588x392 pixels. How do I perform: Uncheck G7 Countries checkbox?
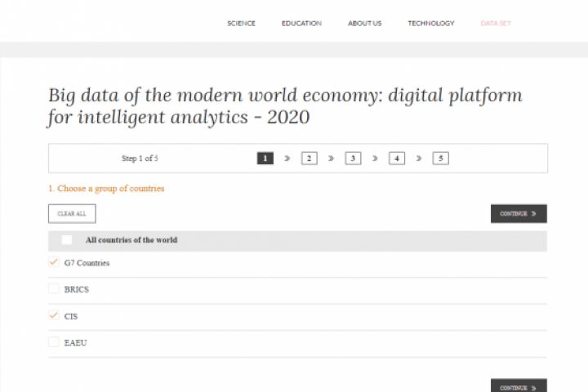click(x=54, y=262)
